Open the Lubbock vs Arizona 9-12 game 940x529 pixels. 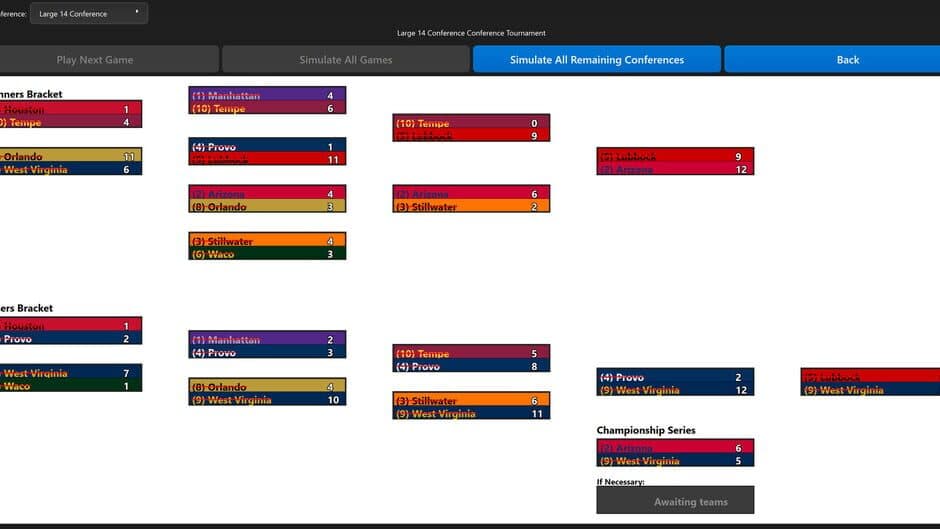pos(675,162)
